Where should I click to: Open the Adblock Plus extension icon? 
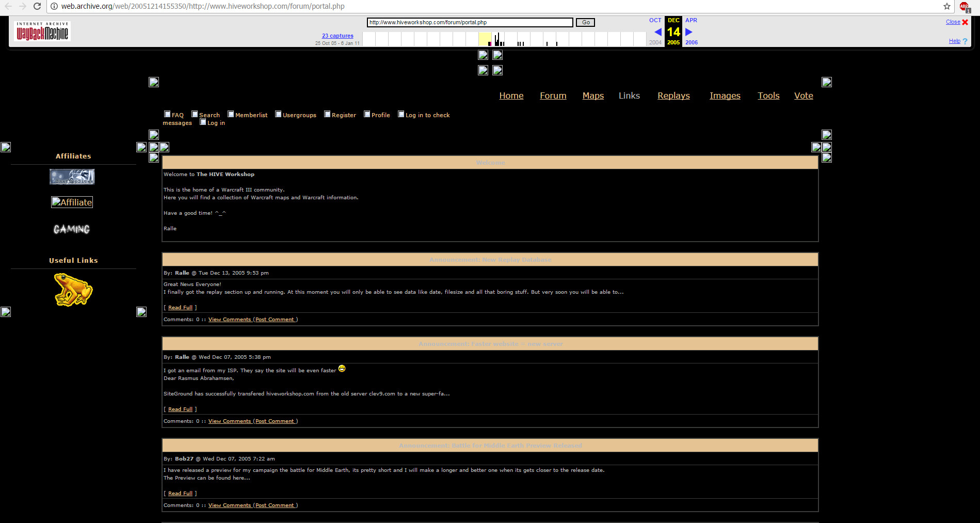pyautogui.click(x=965, y=7)
